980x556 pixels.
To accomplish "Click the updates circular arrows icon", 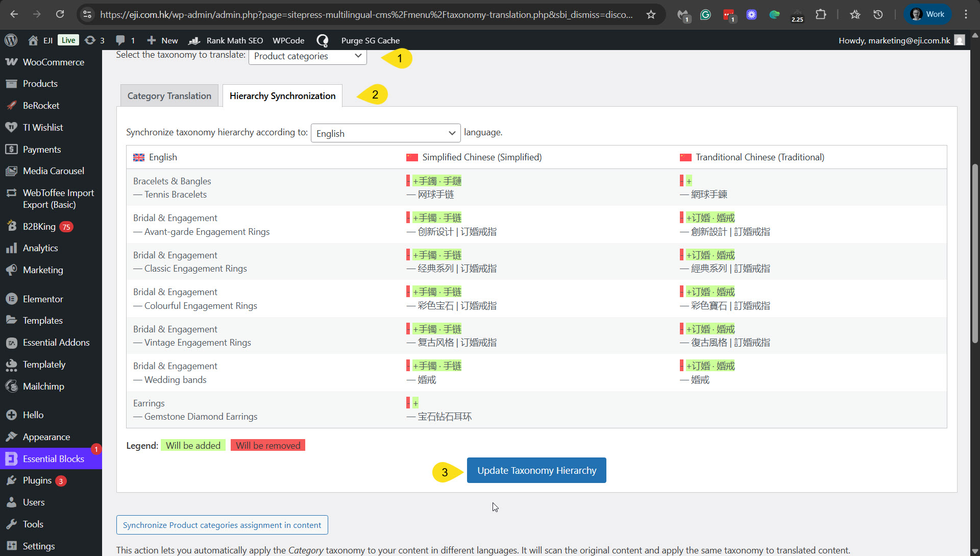I will tap(90, 40).
